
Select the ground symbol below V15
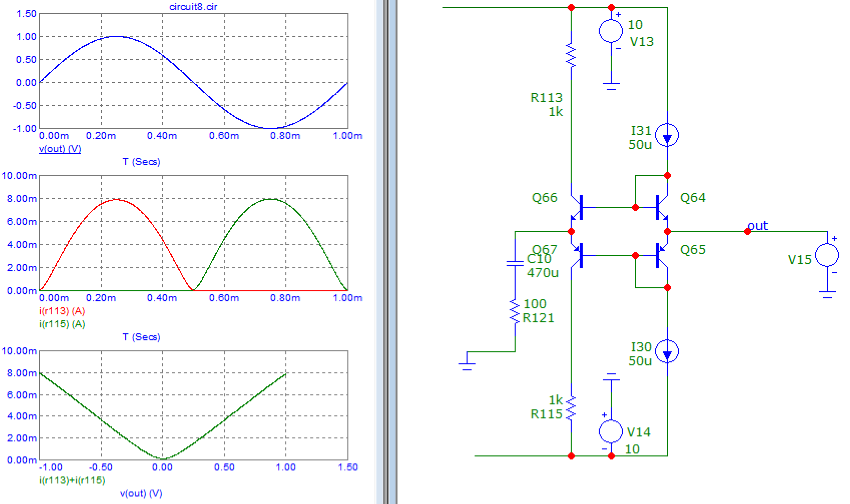[827, 294]
